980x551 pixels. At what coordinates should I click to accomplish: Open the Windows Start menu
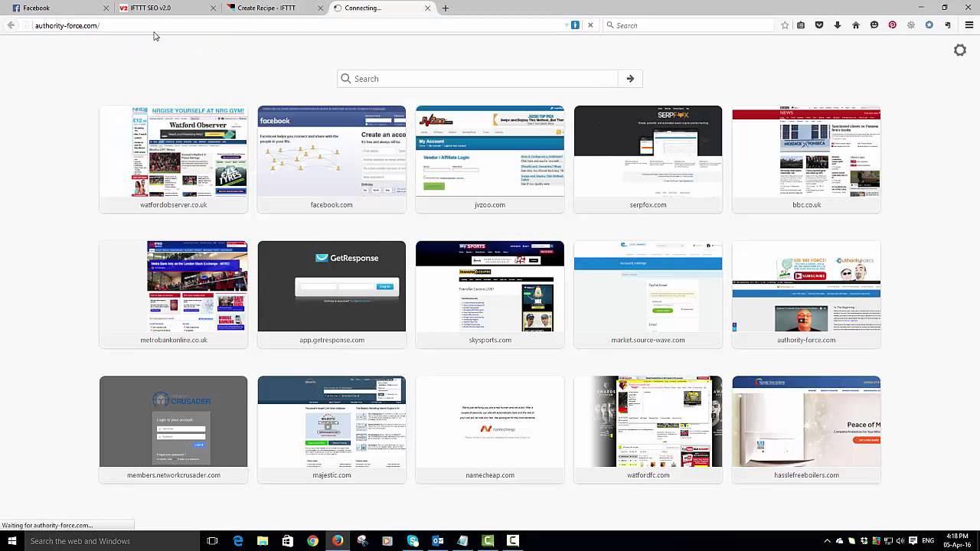click(x=11, y=541)
